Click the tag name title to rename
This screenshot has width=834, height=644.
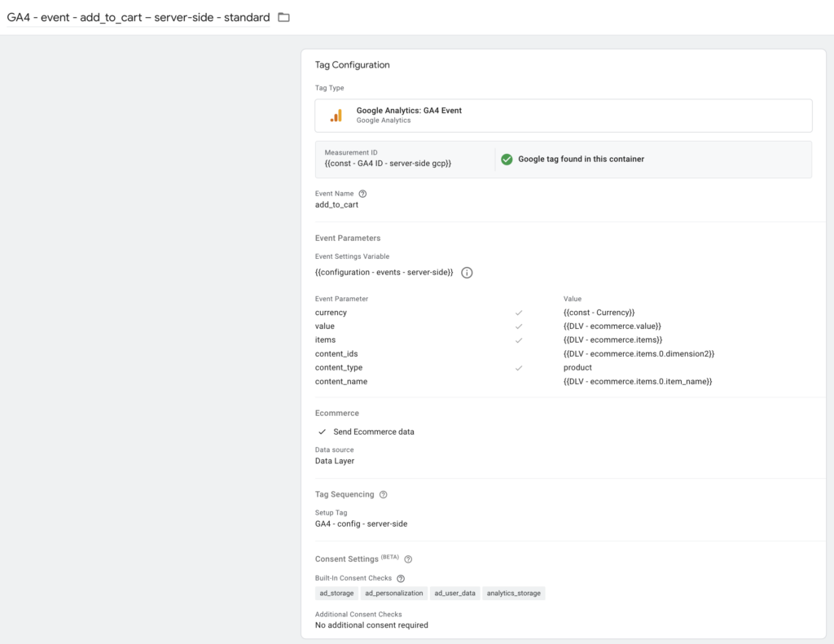(138, 17)
